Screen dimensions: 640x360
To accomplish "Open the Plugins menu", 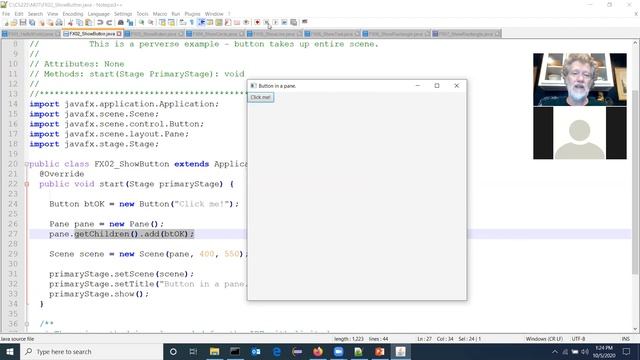I will [x=192, y=14].
